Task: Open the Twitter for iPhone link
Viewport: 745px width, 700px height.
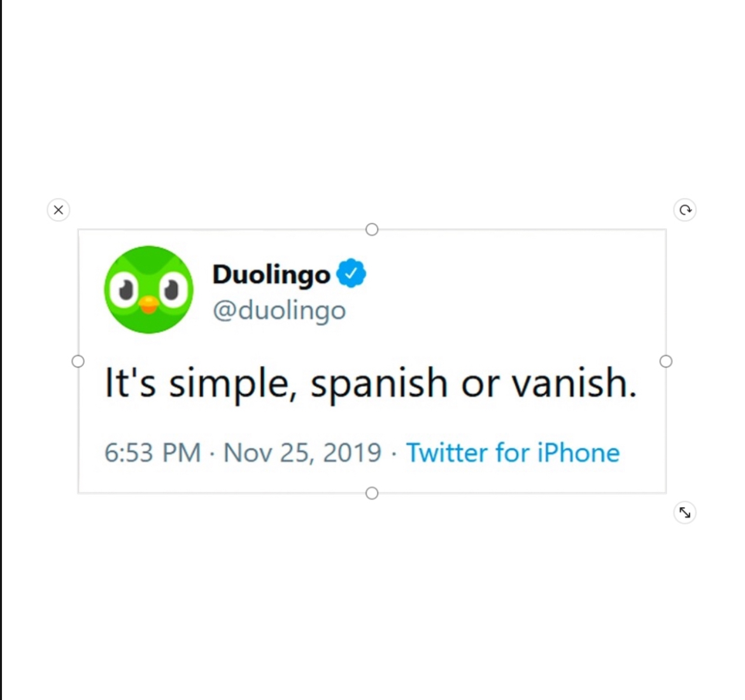Action: (513, 453)
